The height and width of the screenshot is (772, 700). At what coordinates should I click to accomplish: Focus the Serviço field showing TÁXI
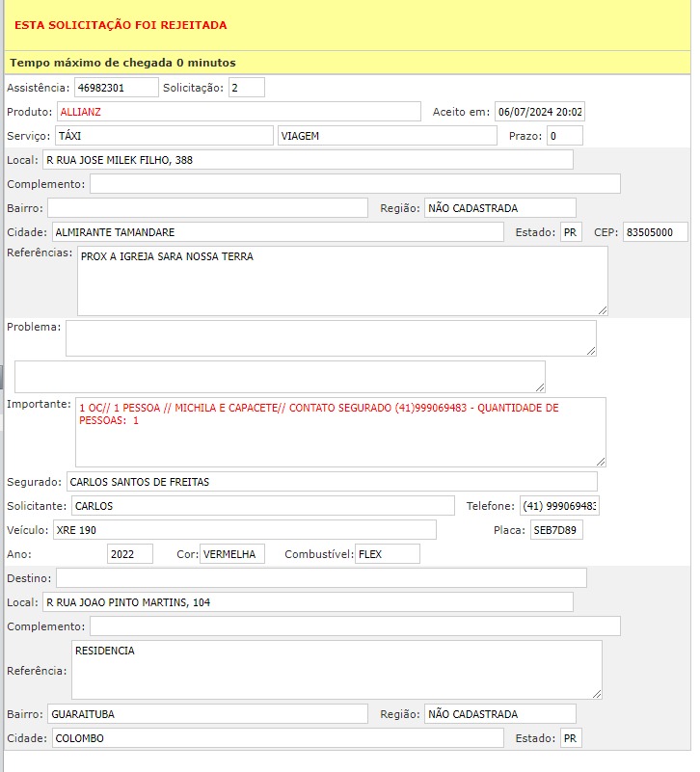coord(163,136)
